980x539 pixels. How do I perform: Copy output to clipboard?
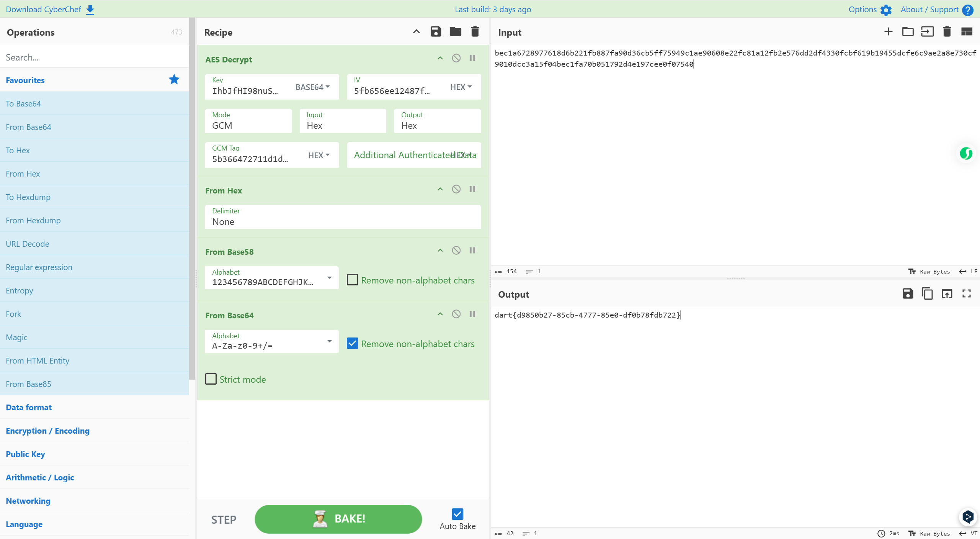[x=927, y=294]
